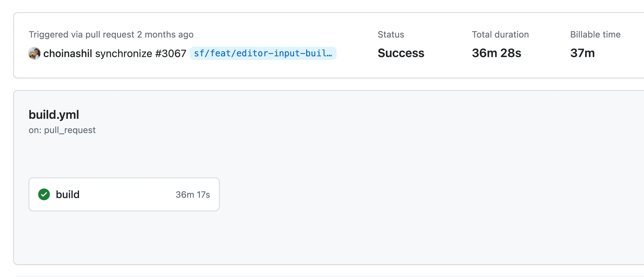
Task: Click the 'Triggered via pull request' text
Action: [x=82, y=34]
